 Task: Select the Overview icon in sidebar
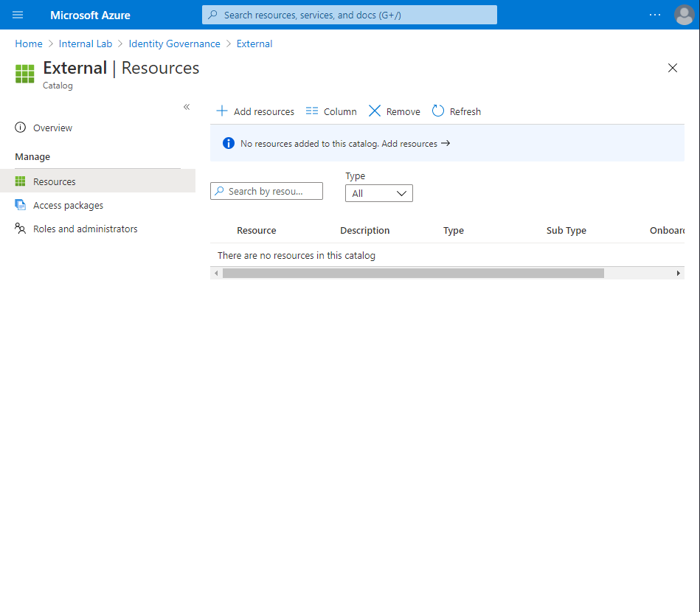[18, 128]
